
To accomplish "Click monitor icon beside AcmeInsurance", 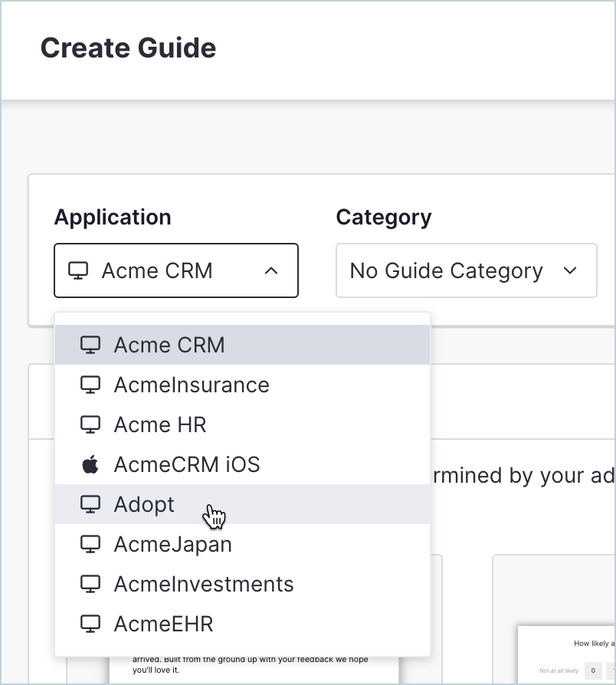I will pyautogui.click(x=90, y=385).
